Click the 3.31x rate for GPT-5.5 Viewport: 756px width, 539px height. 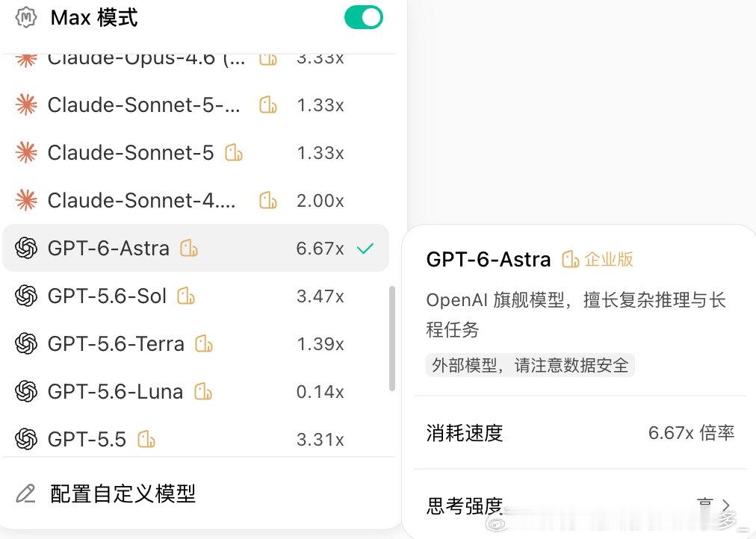click(320, 439)
